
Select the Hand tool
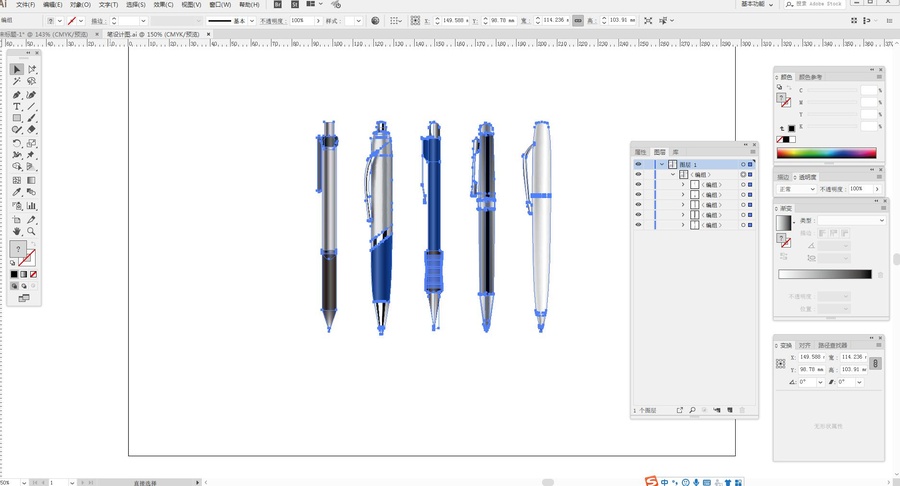pyautogui.click(x=17, y=231)
